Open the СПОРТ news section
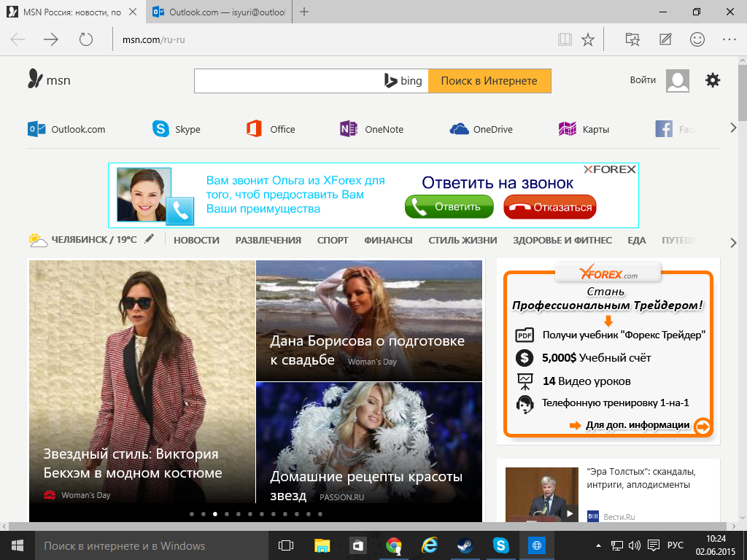 [333, 240]
